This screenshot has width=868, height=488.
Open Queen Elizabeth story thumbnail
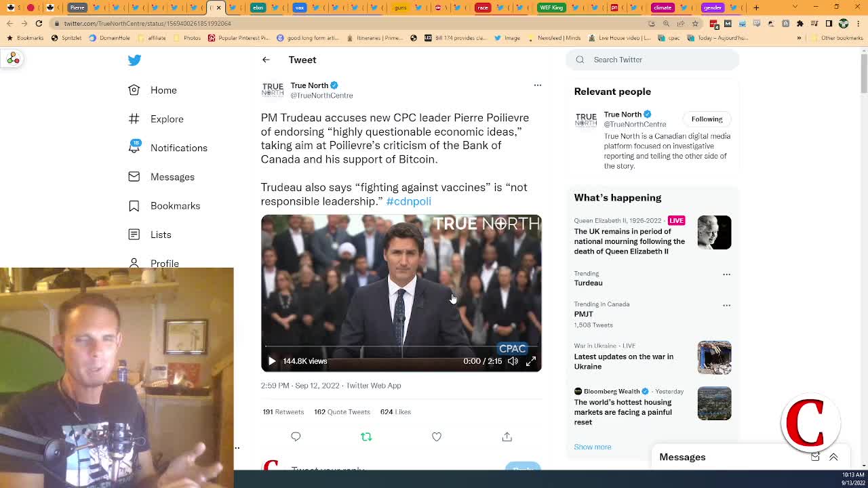pos(714,232)
